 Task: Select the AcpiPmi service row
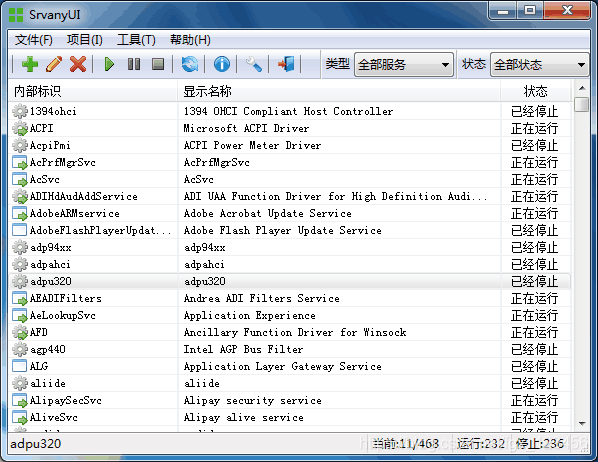click(289, 145)
